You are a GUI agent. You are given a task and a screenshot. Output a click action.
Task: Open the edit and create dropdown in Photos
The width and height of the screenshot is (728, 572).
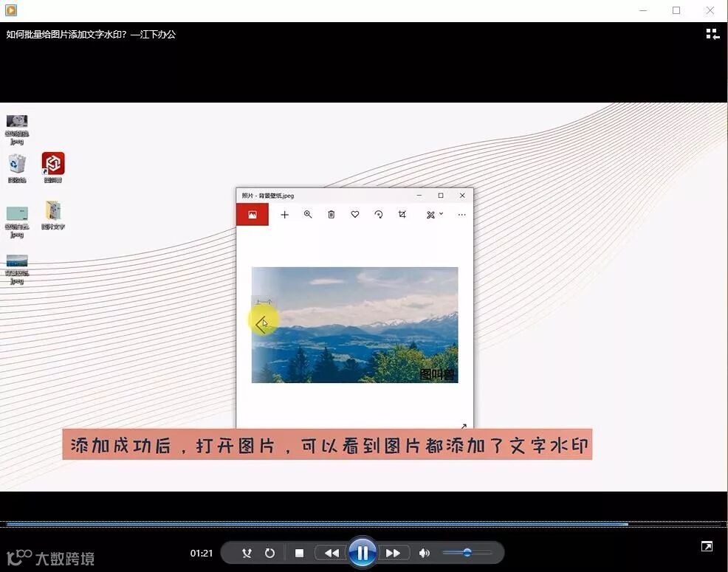coord(435,215)
